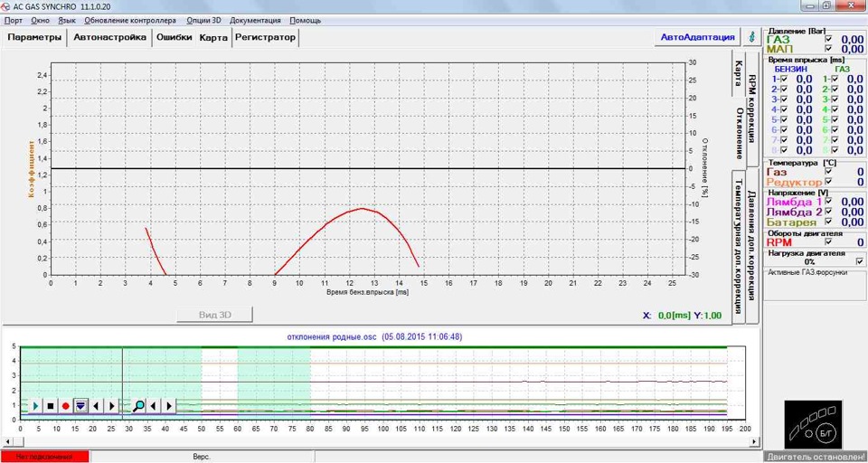Image resolution: width=868 pixels, height=463 pixels.
Task: Toggle the МАП pressure checkbox
Action: click(829, 50)
